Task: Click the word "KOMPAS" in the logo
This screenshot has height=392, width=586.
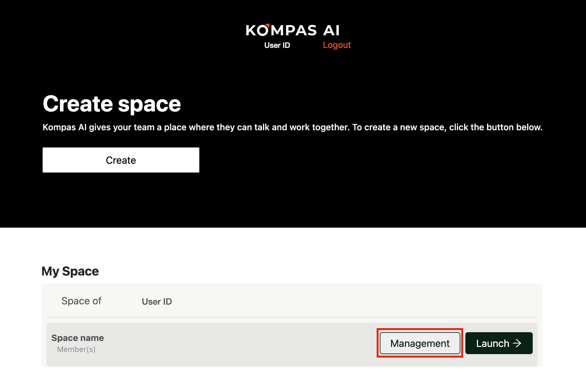Action: (281, 30)
